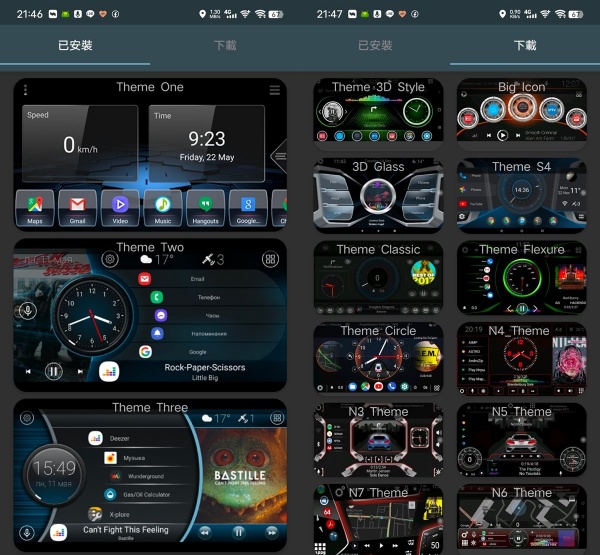
Task: Download the N5 Theme thumbnail
Action: point(522,439)
